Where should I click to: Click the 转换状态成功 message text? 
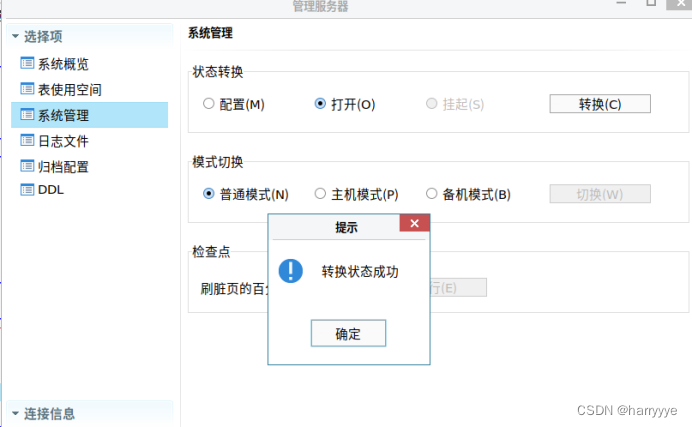[x=360, y=271]
